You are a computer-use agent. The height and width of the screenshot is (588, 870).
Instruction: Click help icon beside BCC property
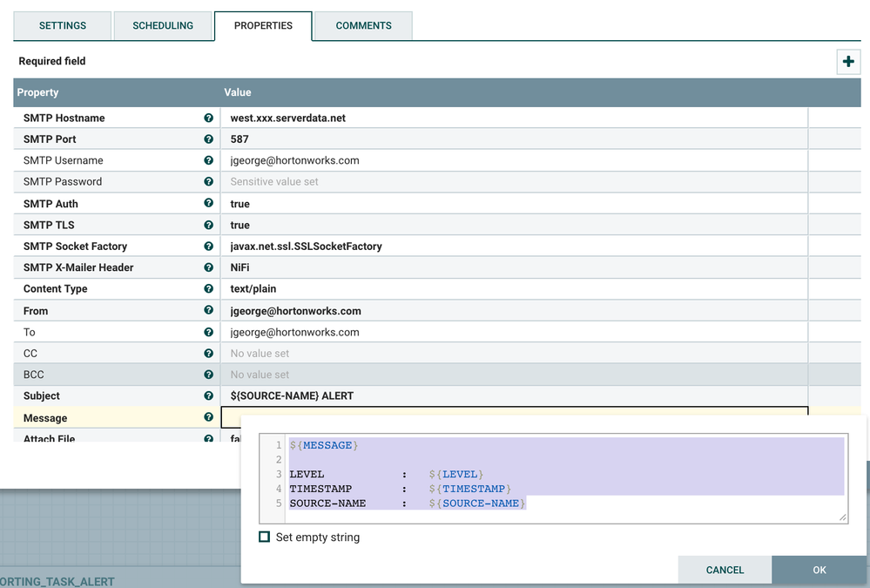pos(208,375)
